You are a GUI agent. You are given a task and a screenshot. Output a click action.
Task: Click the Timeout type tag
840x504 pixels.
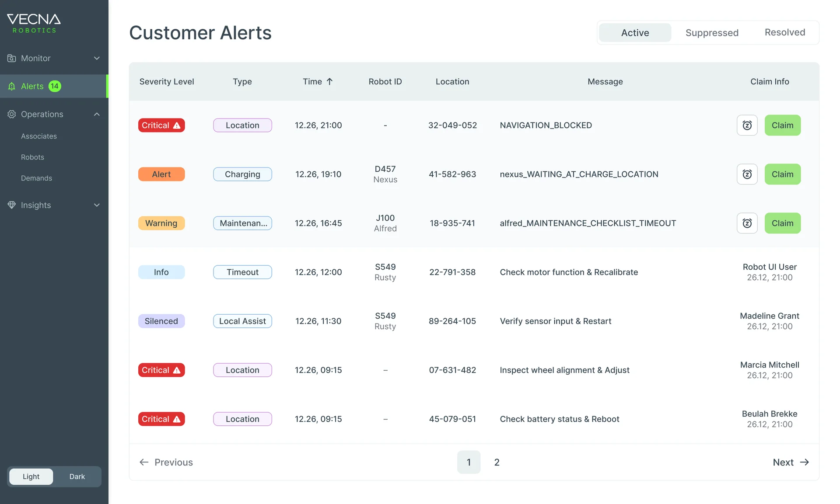pos(242,272)
